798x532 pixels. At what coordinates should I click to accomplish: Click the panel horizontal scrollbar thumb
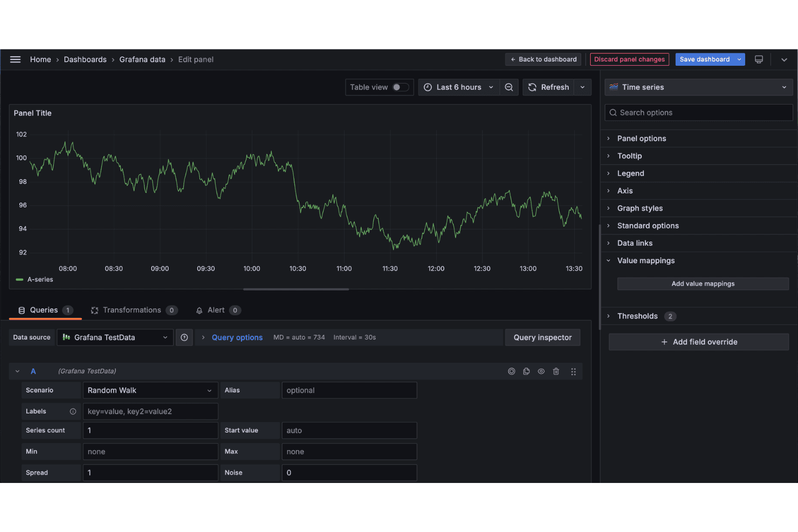pos(296,289)
